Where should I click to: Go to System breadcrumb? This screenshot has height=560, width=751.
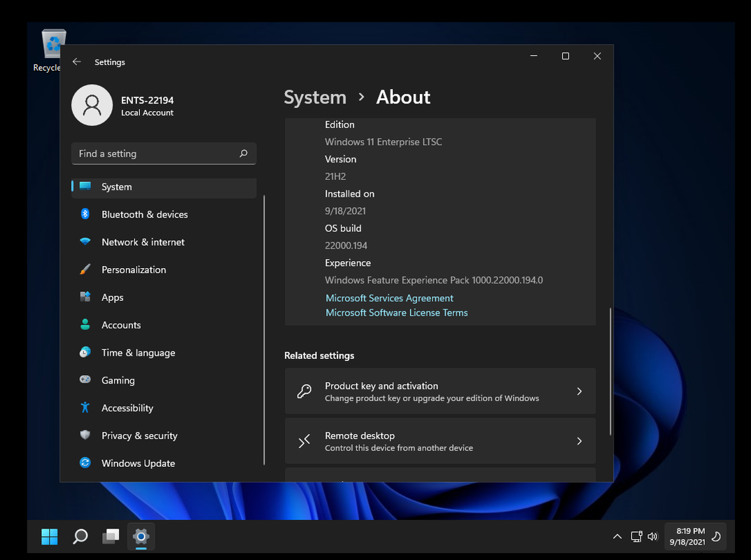(315, 97)
